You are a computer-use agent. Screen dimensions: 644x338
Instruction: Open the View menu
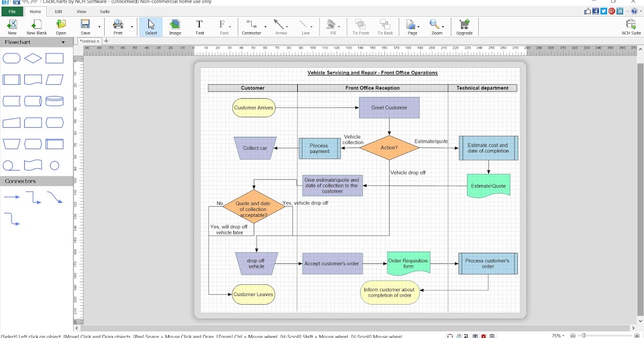[81, 11]
